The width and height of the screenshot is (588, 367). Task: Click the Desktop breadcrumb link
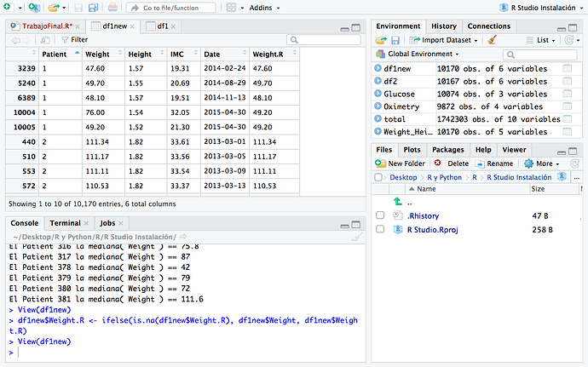point(403,177)
